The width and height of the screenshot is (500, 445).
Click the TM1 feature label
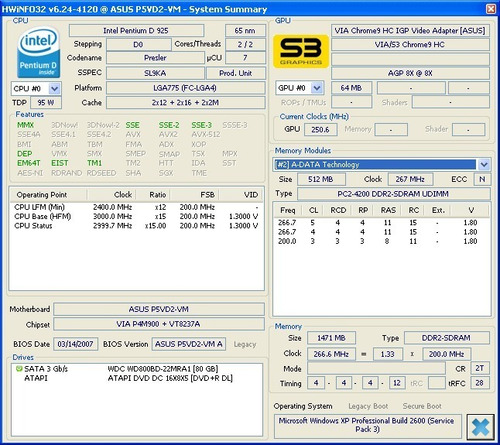click(94, 163)
